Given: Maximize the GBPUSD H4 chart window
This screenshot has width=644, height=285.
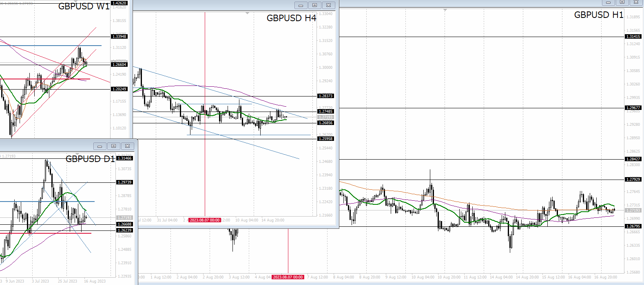Looking at the screenshot, I should pyautogui.click(x=314, y=5).
